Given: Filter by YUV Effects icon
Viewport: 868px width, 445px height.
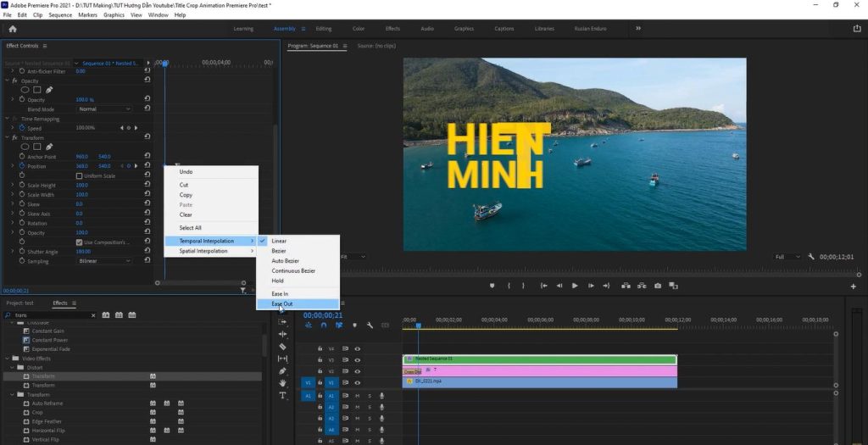Looking at the screenshot, I should (x=131, y=315).
